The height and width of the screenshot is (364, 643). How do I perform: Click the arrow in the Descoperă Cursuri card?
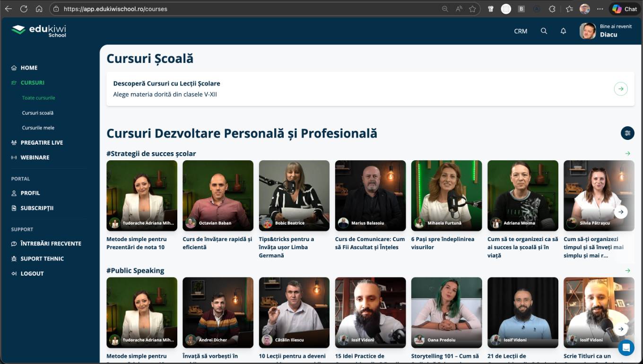pyautogui.click(x=621, y=88)
